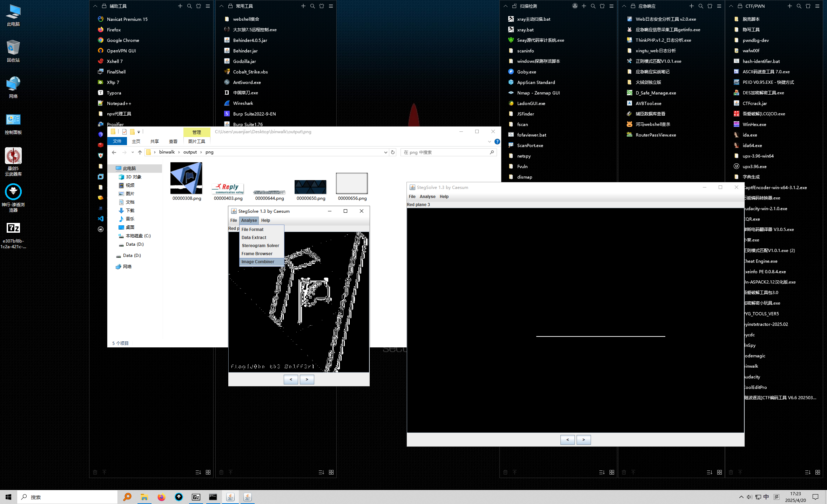Launch WinHex.exe from the CTF/PWN panel
Screen dimensions: 827x504
[754, 124]
